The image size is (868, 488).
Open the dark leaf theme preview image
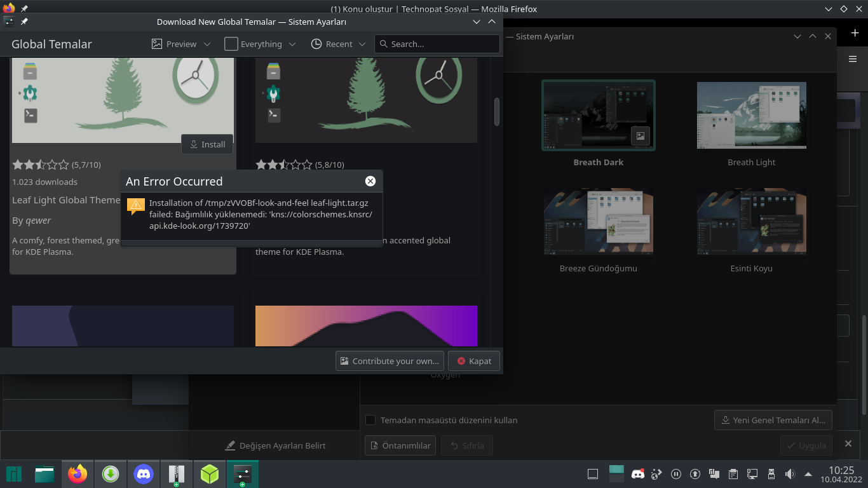point(366,100)
